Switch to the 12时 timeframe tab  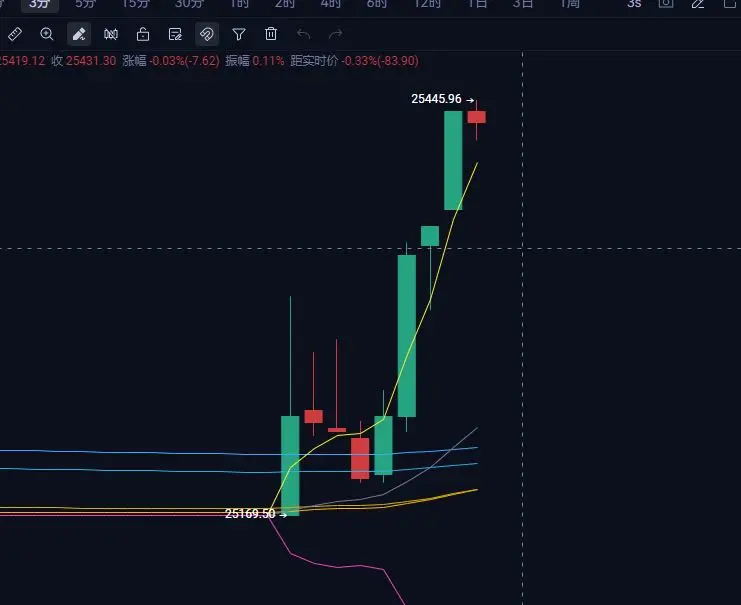point(428,4)
